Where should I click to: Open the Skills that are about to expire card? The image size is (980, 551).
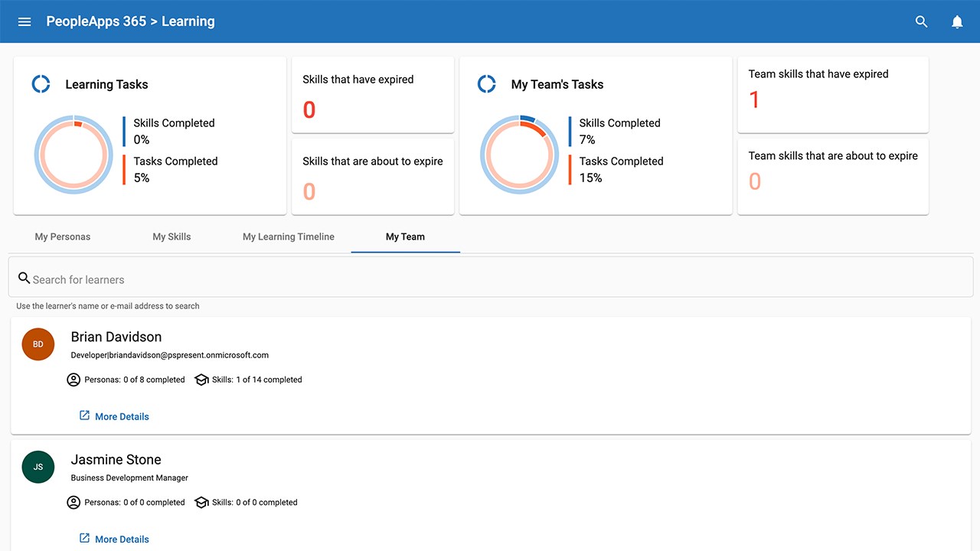click(373, 176)
